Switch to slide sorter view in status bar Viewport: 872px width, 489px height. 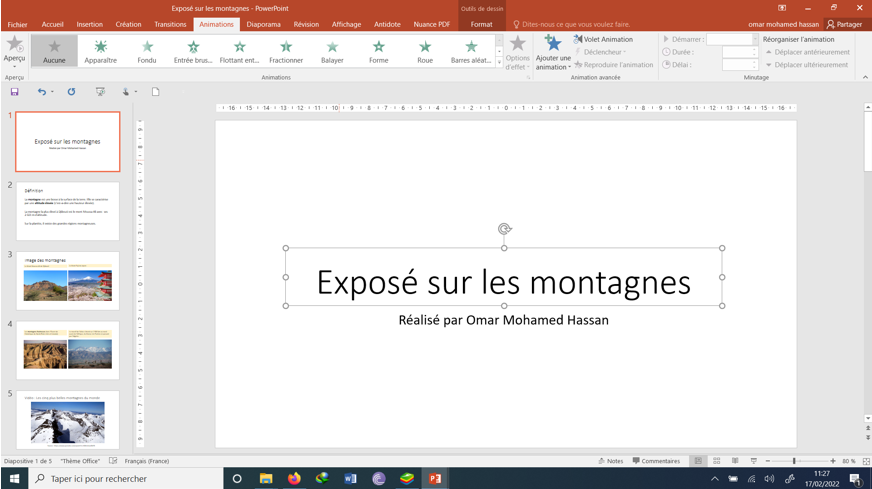pyautogui.click(x=716, y=461)
